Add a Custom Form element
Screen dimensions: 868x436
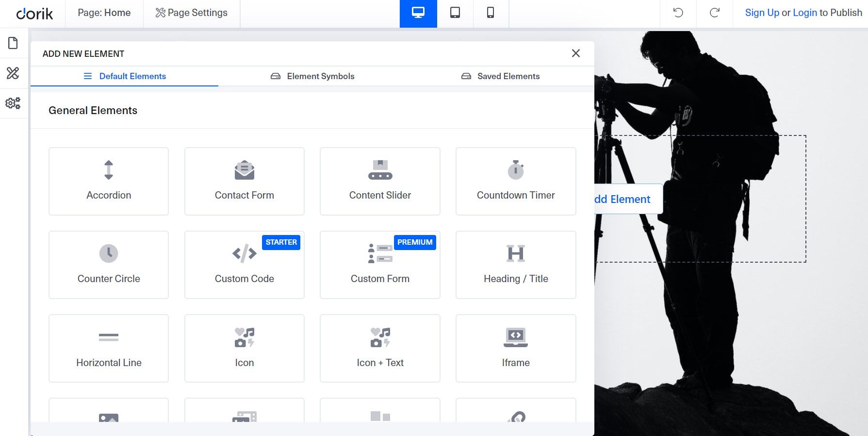(x=380, y=265)
